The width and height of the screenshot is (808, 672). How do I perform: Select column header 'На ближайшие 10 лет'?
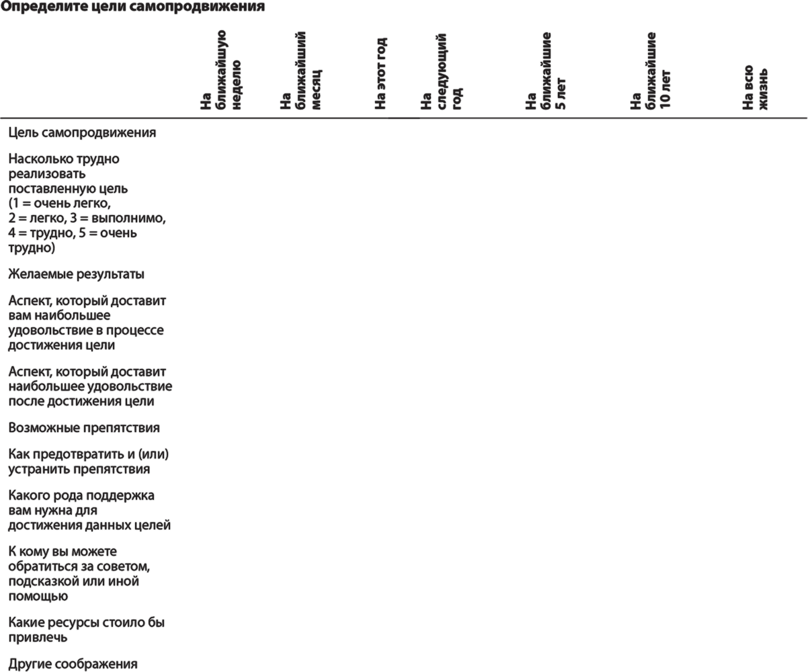point(650,70)
